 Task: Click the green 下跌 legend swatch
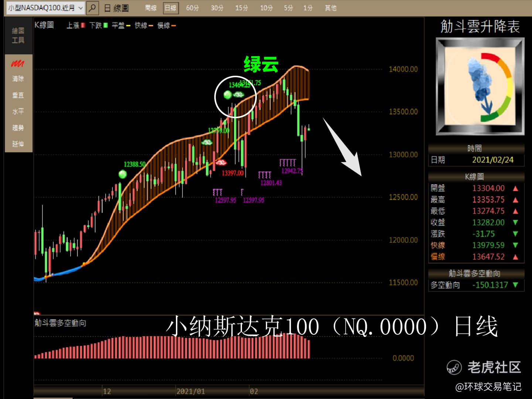(x=106, y=25)
